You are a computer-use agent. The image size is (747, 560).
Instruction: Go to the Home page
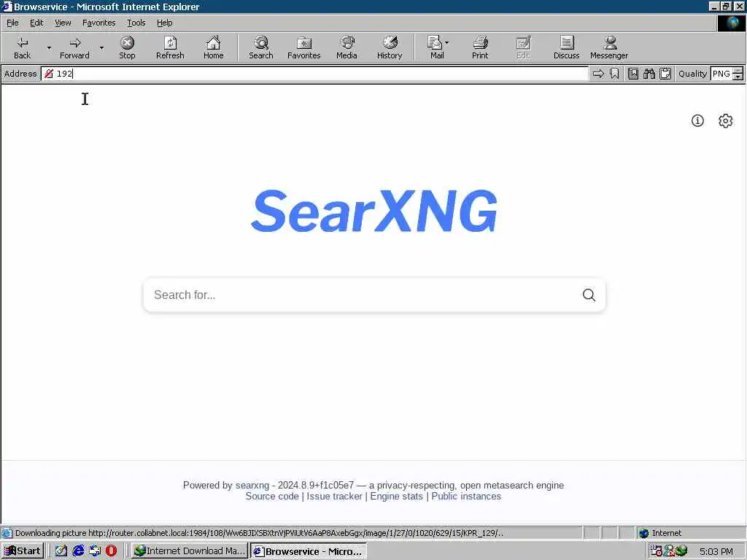click(214, 47)
